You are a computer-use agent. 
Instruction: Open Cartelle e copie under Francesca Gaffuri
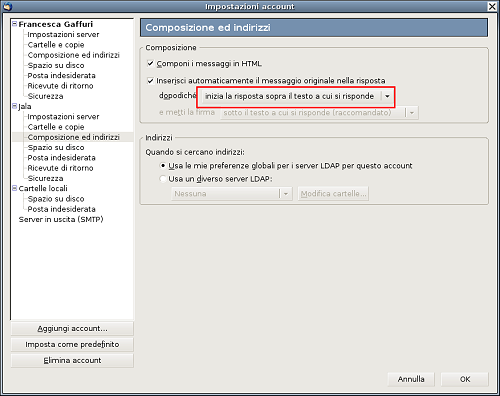coord(56,45)
